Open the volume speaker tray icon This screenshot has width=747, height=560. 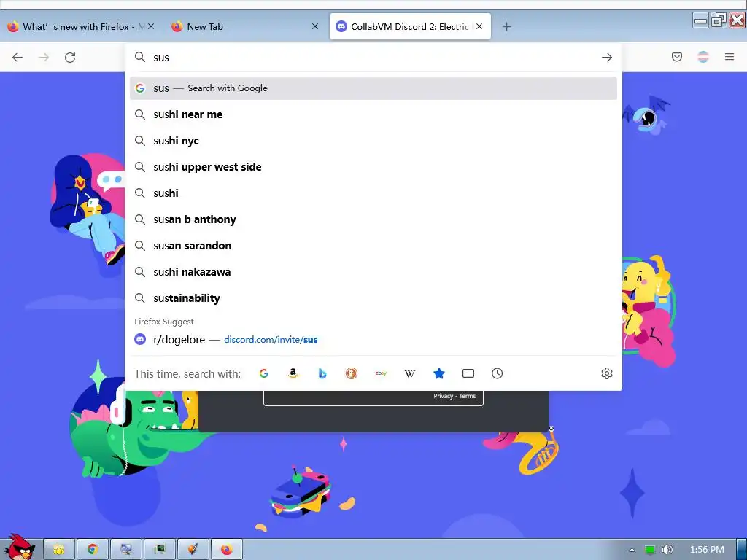tap(667, 550)
